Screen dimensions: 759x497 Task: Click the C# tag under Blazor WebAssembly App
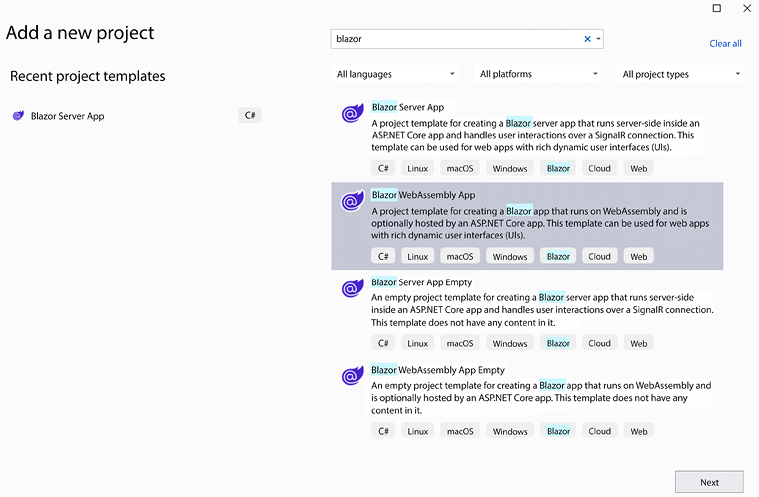point(383,256)
